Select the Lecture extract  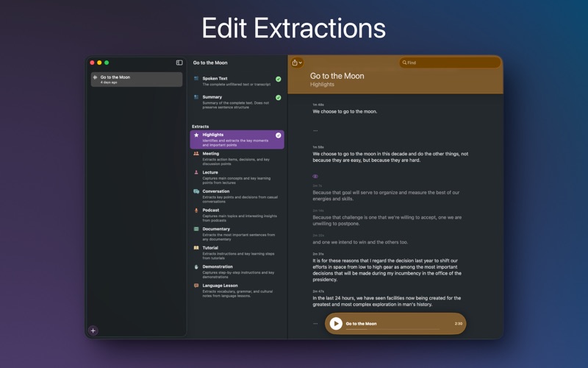click(237, 177)
